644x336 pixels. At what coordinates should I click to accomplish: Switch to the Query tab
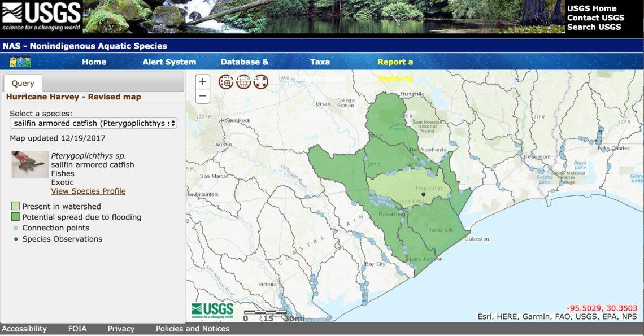pos(23,82)
